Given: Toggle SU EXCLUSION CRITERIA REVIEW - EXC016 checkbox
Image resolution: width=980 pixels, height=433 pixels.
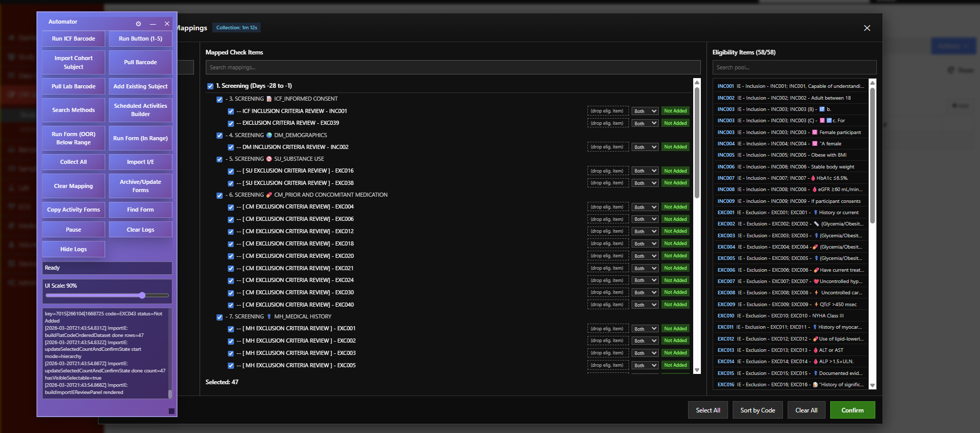Looking at the screenshot, I should coord(231,171).
